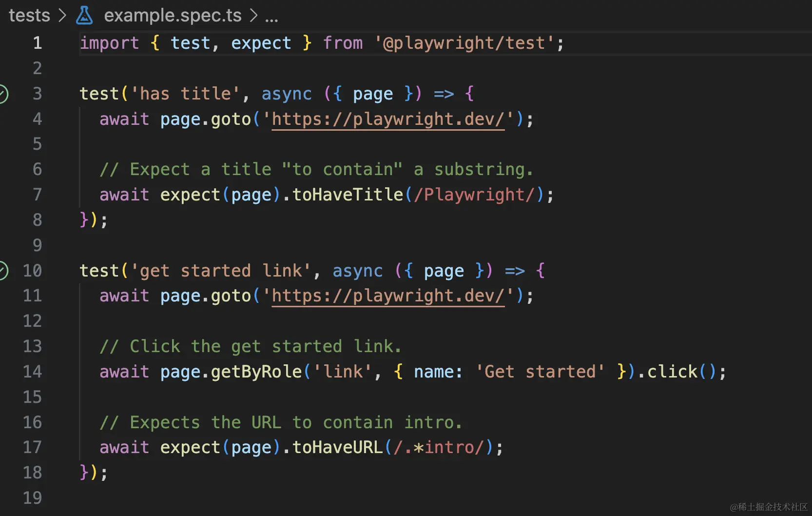Click the toHaveURL method call
Viewport: 812px width, 516px height.
click(x=338, y=448)
